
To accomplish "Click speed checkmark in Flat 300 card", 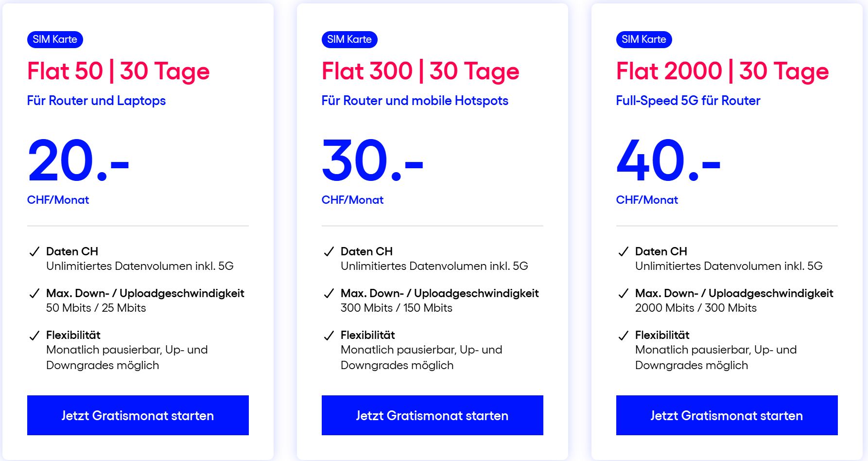I will (329, 293).
